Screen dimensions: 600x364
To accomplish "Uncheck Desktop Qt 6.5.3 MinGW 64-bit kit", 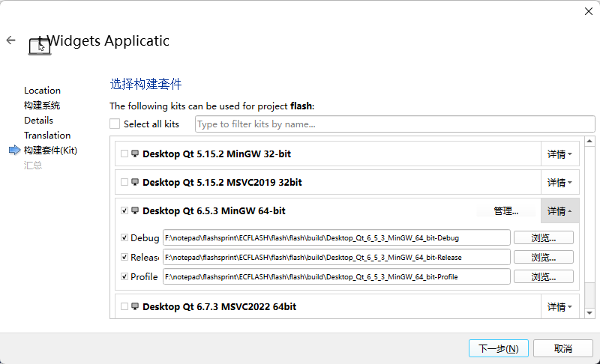I will tap(124, 210).
